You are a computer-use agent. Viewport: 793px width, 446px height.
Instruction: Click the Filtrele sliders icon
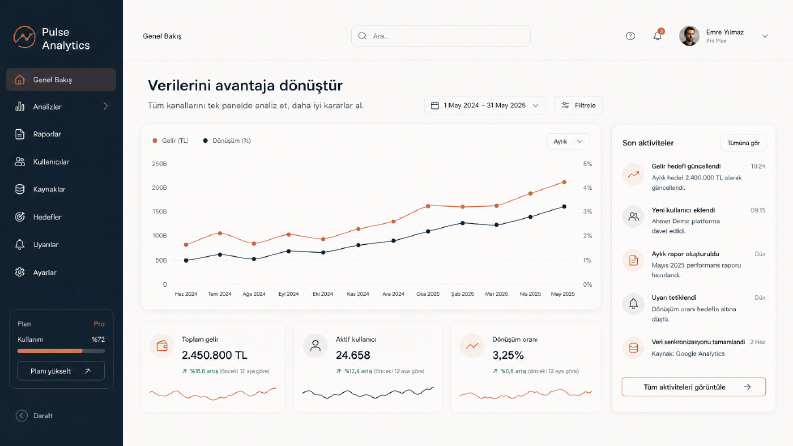tap(565, 105)
